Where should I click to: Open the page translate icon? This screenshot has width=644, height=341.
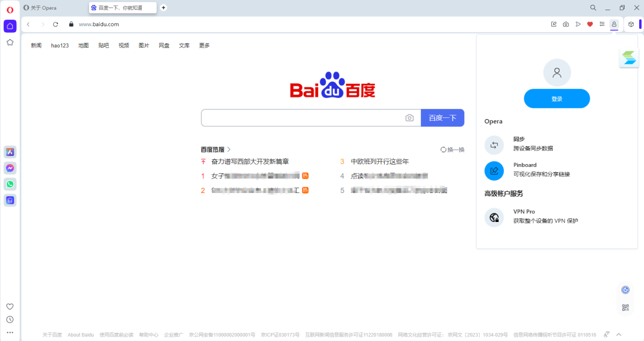pyautogui.click(x=606, y=333)
